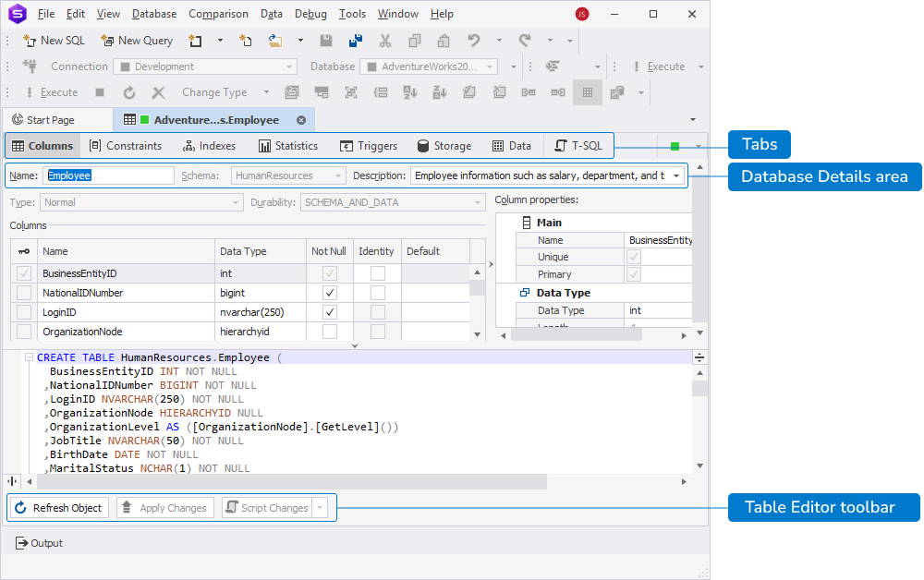
Task: Click the Output panel button
Action: 39,543
